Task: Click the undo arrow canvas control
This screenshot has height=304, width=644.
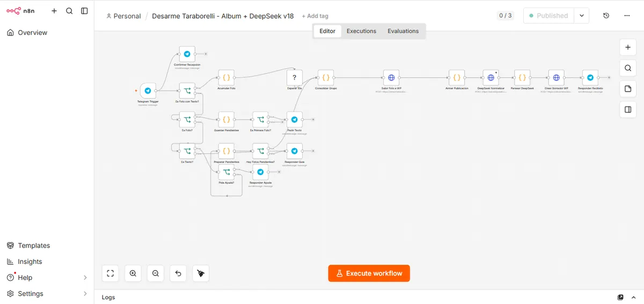Action: [178, 273]
